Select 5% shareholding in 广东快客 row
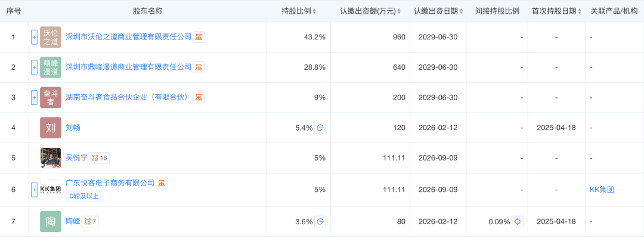Viewport: 644px width, 238px height. tap(320, 190)
